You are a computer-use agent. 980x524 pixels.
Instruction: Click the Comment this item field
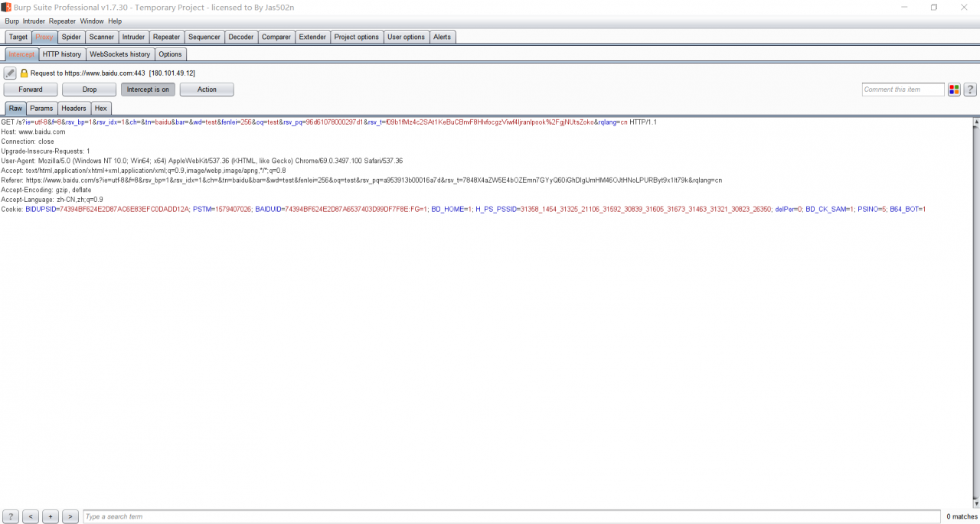(x=903, y=90)
